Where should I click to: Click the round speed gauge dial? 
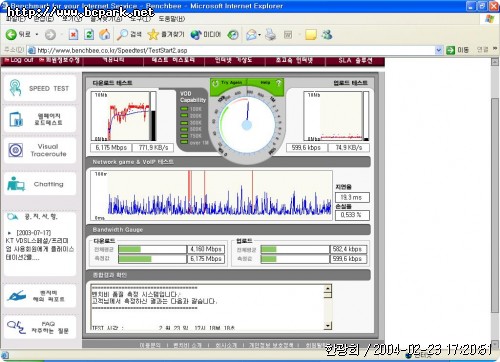pyautogui.click(x=247, y=125)
